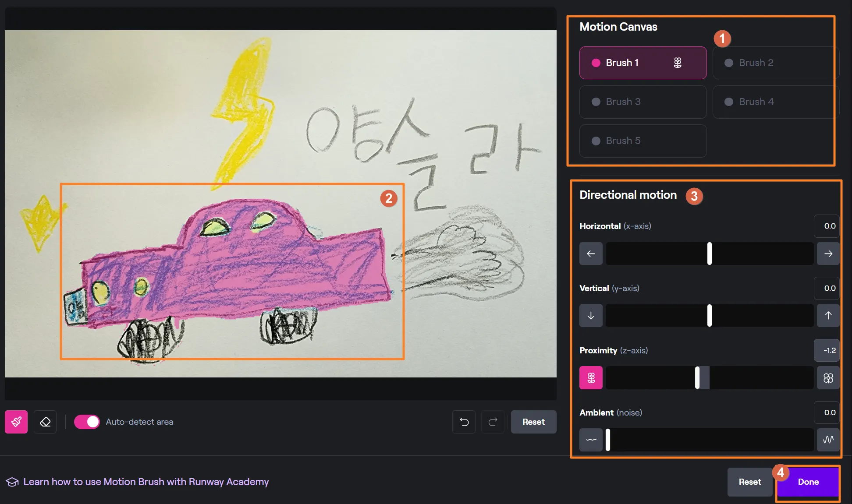
Task: Click the pink proximity farther flower icon
Action: (x=591, y=377)
